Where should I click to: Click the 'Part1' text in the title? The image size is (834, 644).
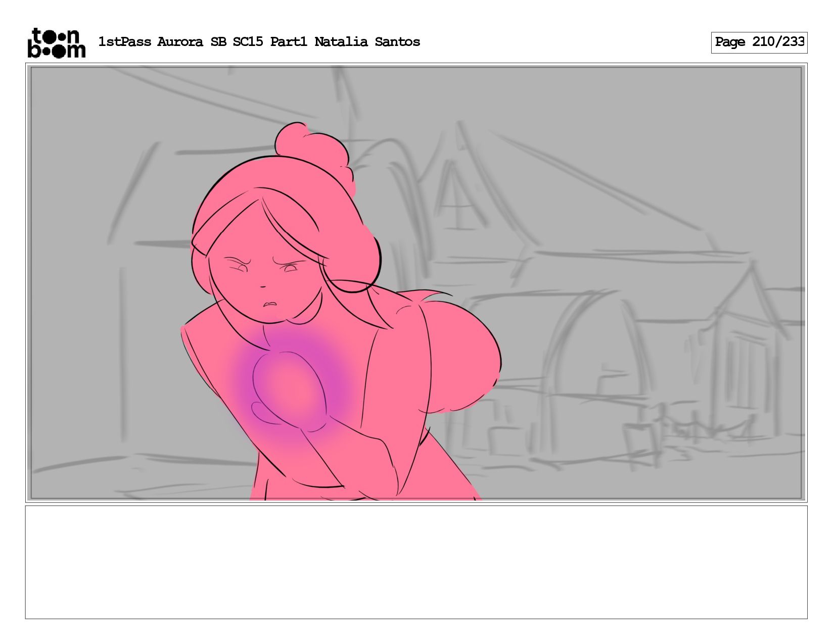click(x=288, y=42)
